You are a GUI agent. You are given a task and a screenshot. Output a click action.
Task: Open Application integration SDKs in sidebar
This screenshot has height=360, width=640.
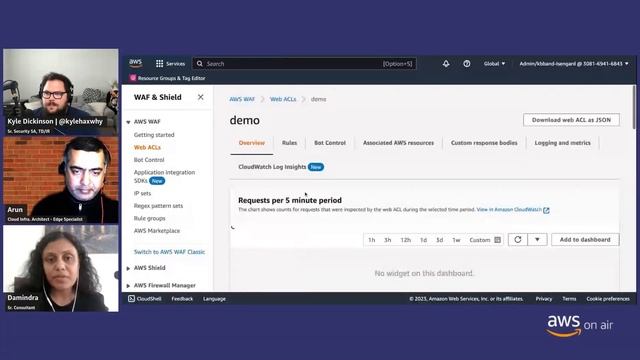coord(164,176)
